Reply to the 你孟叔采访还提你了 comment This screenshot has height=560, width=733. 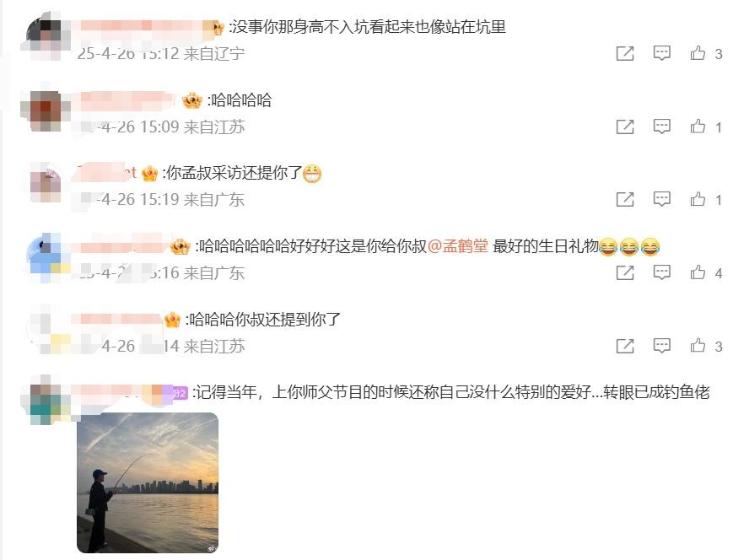[661, 200]
